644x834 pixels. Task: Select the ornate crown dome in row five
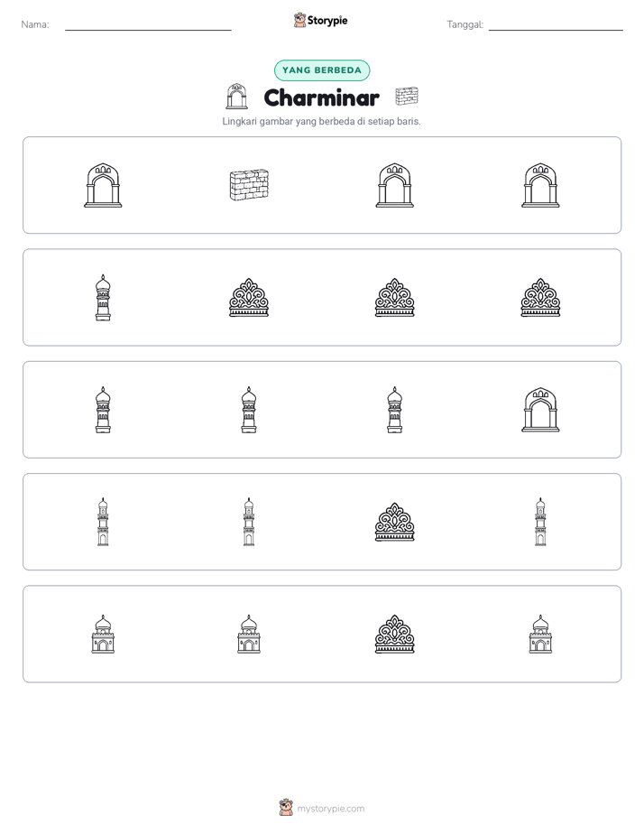point(395,634)
